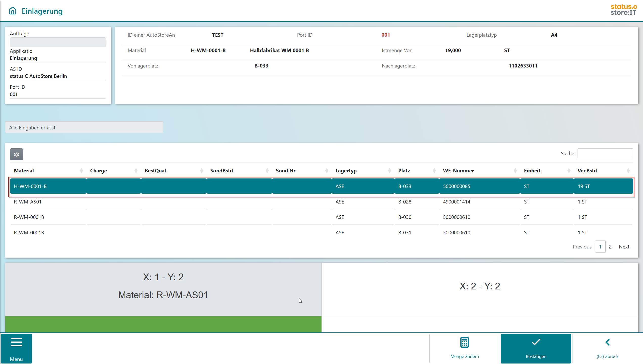
Task: Click the status.c store:IT logo
Action: click(x=624, y=10)
